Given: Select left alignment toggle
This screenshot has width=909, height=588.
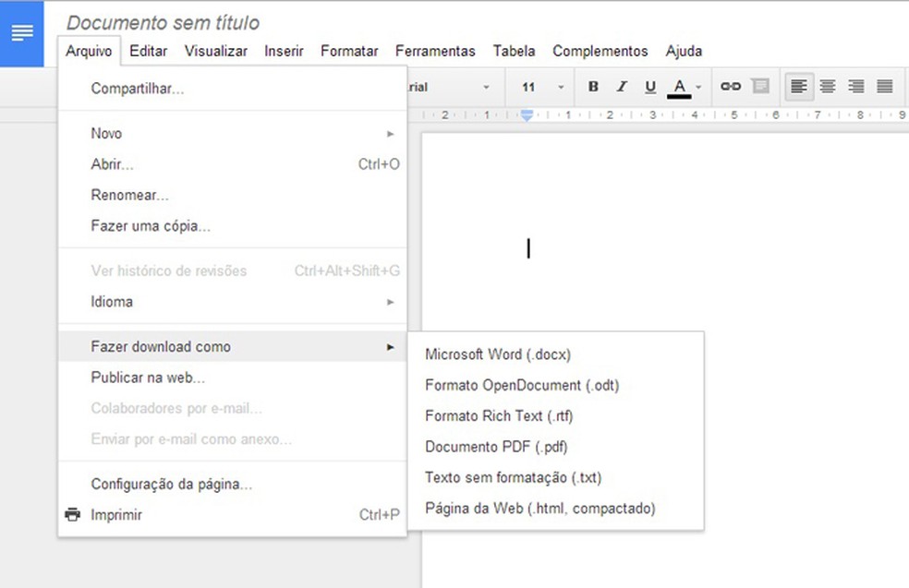Looking at the screenshot, I should pos(798,86).
